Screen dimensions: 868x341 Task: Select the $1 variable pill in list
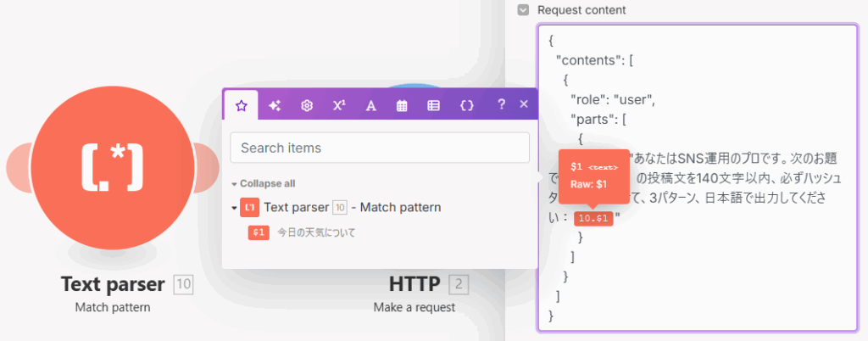pyautogui.click(x=259, y=232)
